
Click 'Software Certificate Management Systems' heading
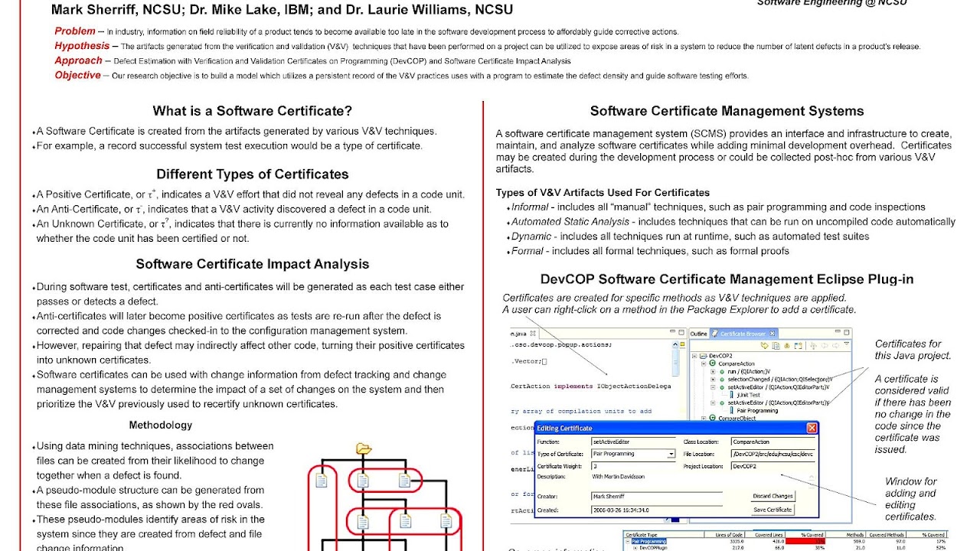[727, 112]
